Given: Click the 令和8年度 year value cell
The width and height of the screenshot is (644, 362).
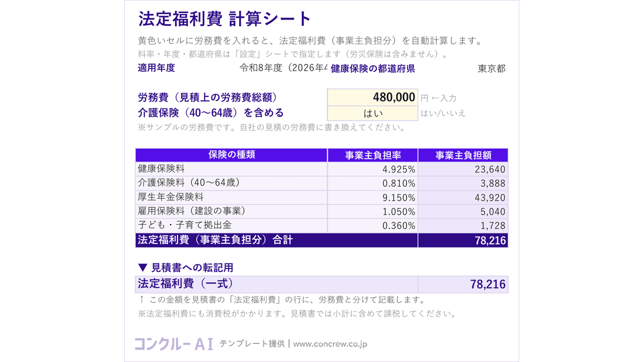Looking at the screenshot, I should [284, 68].
